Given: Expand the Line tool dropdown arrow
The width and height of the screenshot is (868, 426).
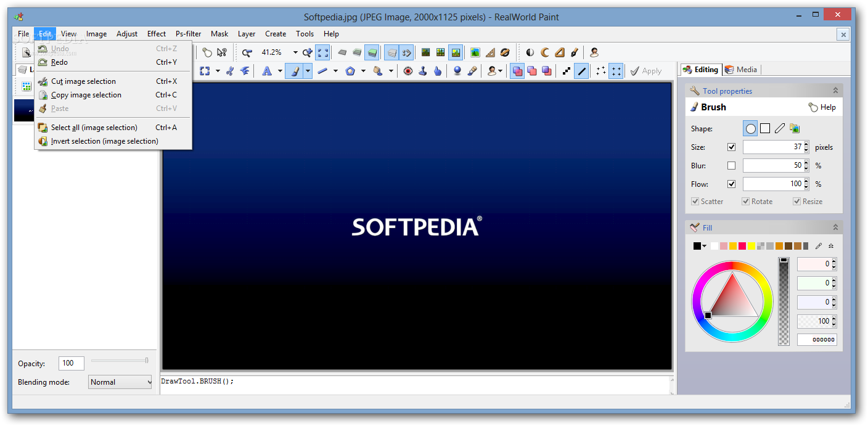Looking at the screenshot, I should [335, 71].
